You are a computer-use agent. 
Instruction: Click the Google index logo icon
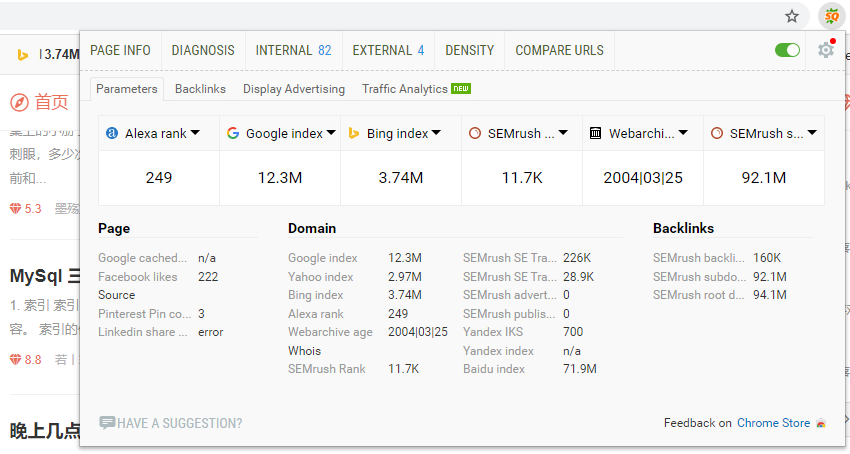tap(233, 133)
